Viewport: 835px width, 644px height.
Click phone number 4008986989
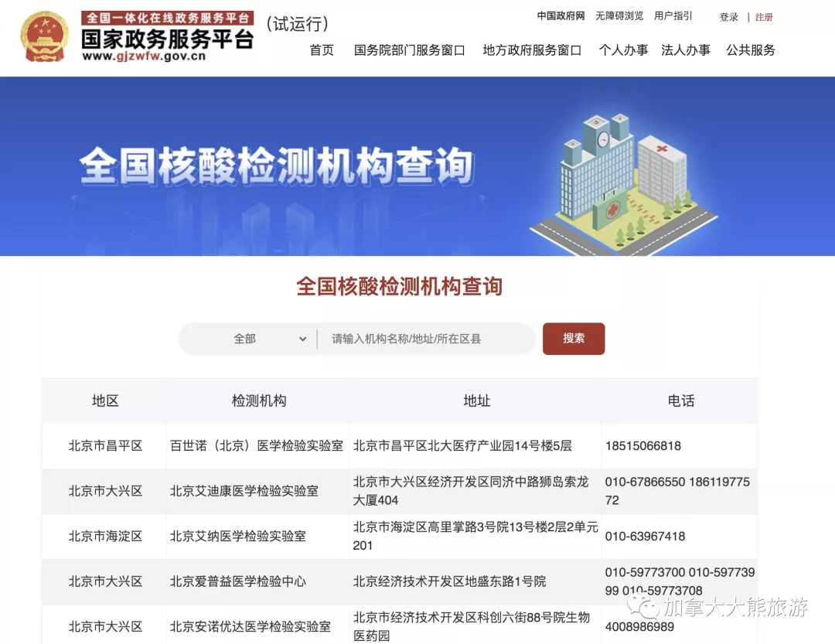639,627
